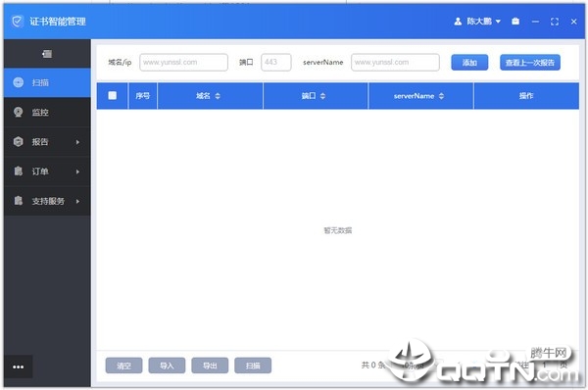Click the 扫描 sidebar icon
Image resolution: width=588 pixels, height=390 pixels.
[18, 82]
